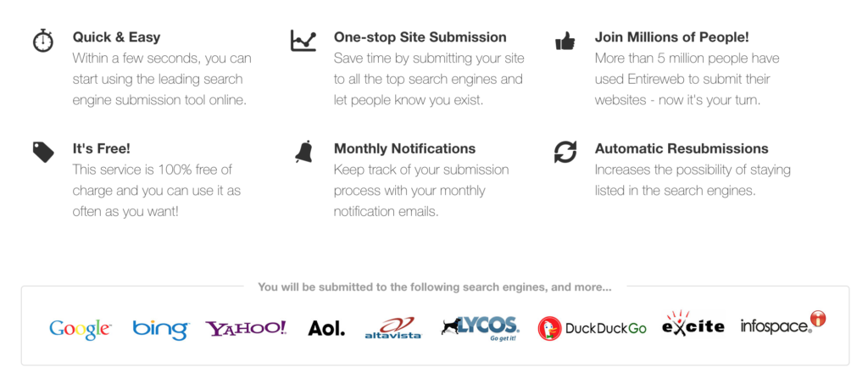Click the Lycos dog logo
The width and height of the screenshot is (868, 384).
pyautogui.click(x=480, y=329)
